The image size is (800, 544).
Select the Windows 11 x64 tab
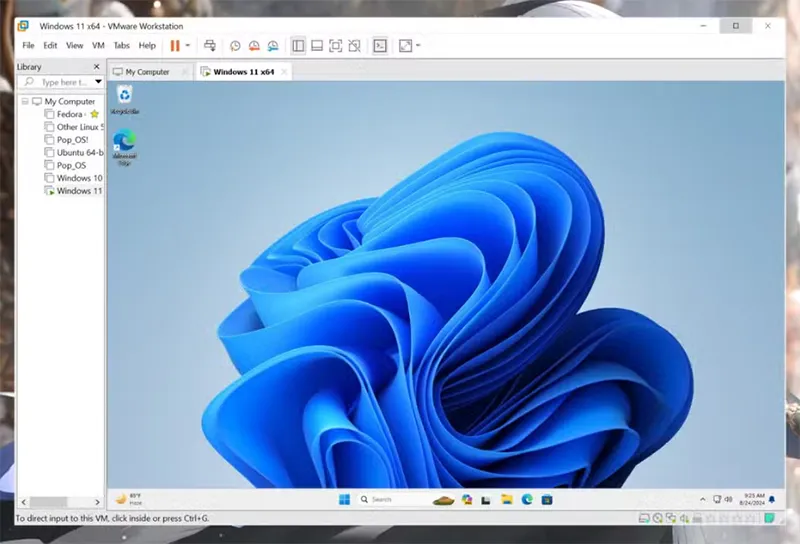pos(244,72)
